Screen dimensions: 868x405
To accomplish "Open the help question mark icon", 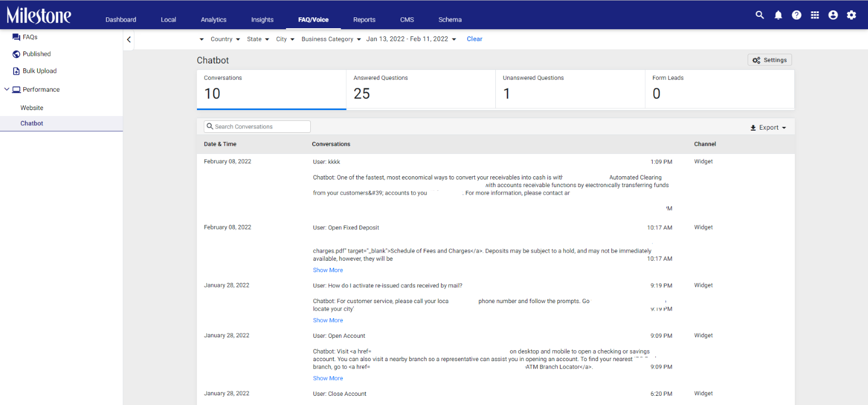I will tap(796, 15).
